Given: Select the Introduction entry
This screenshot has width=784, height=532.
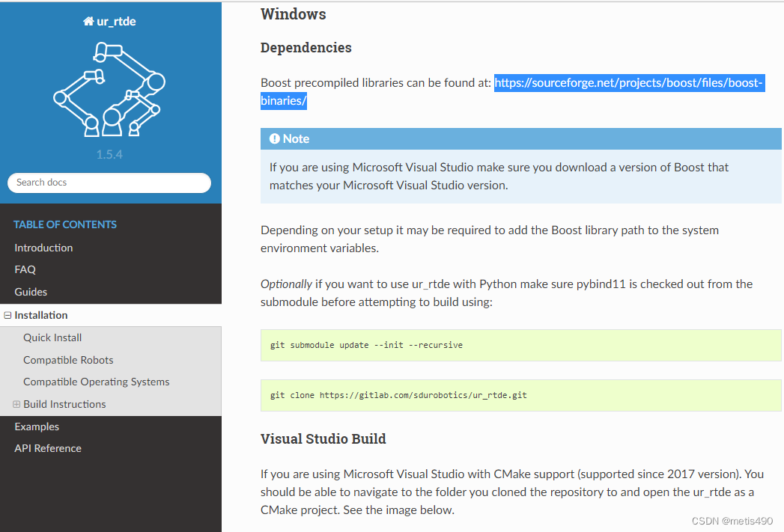Looking at the screenshot, I should (43, 248).
